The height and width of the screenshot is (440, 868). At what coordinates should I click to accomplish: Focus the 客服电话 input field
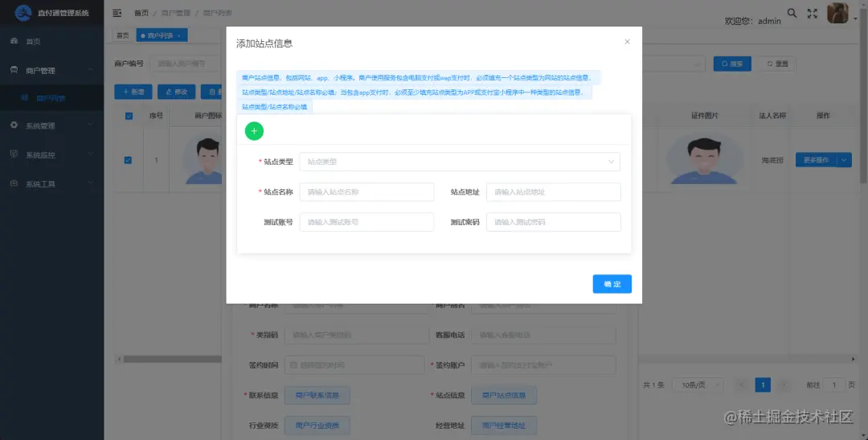[x=543, y=335]
